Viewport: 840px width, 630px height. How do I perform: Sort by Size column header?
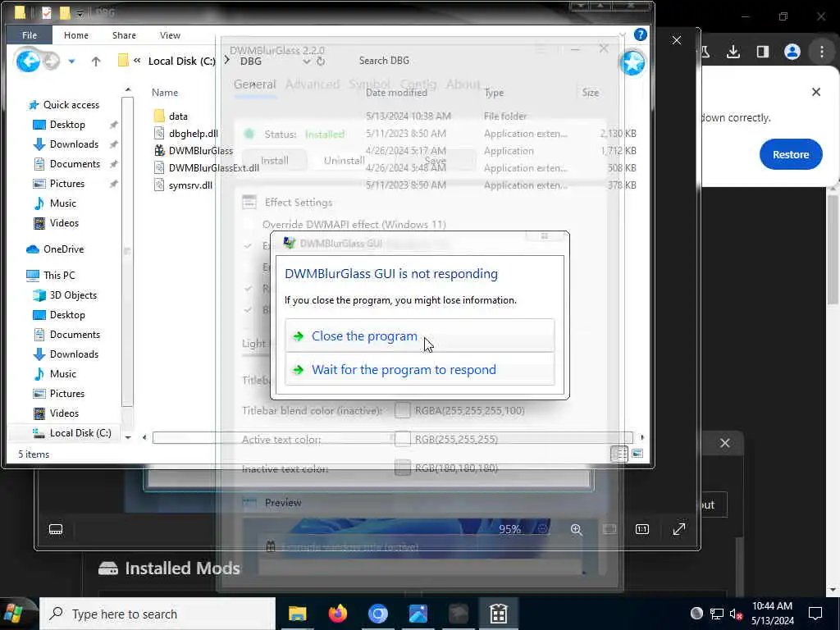591,93
